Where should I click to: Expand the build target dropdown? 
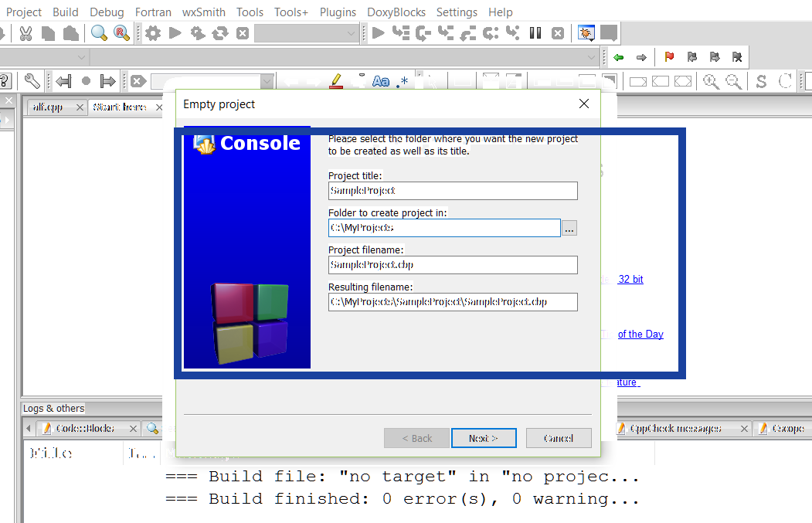coord(352,33)
